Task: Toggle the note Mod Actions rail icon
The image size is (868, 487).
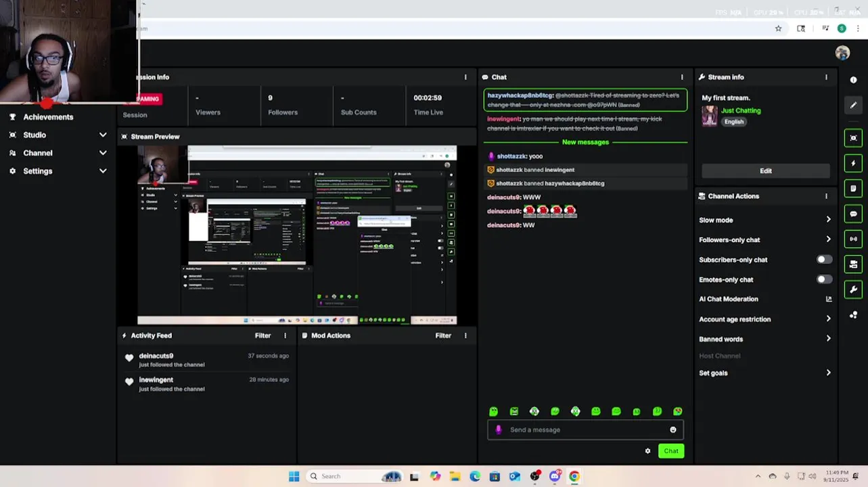Action: tap(853, 188)
